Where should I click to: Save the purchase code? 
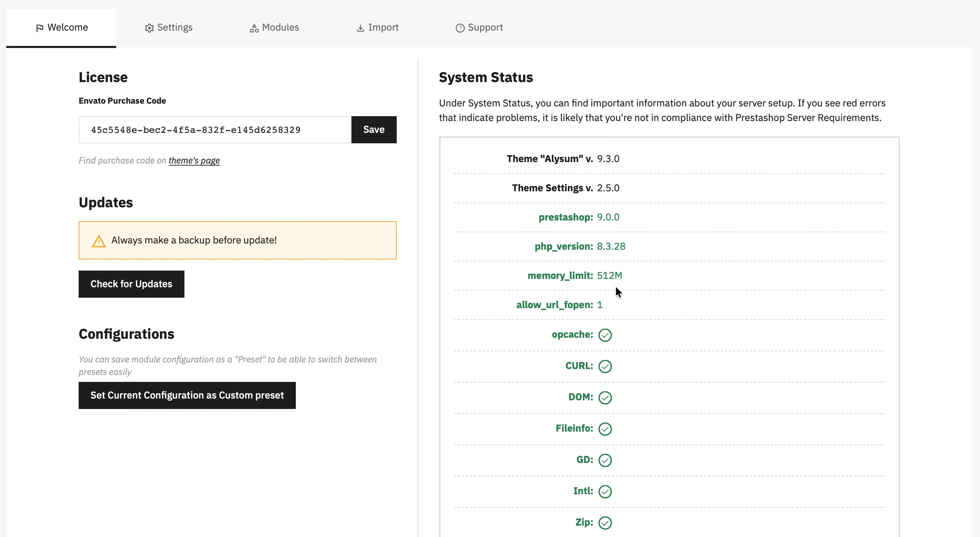click(374, 130)
